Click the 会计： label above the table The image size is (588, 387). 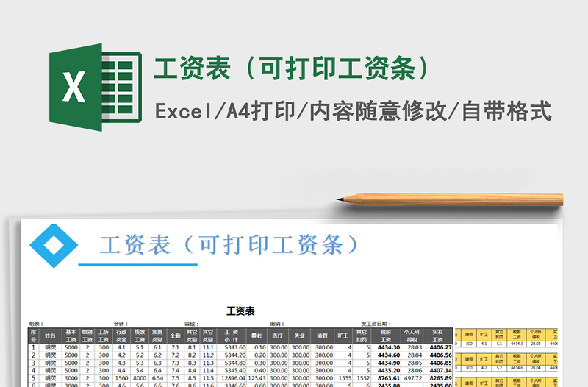click(x=121, y=324)
